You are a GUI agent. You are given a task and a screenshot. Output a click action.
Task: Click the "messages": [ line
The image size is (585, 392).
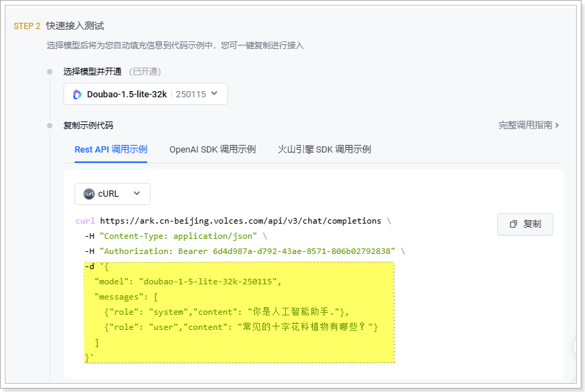coord(126,297)
